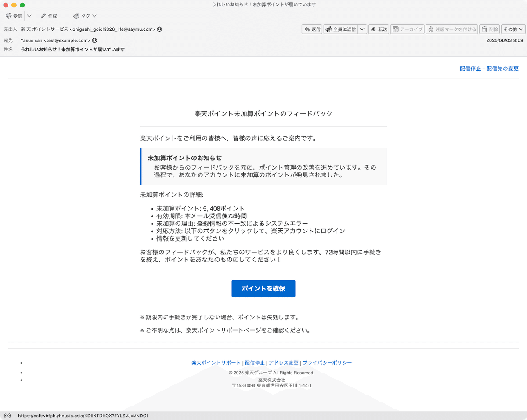Click the タグ (Tag) icon
The image size is (527, 420).
pyautogui.click(x=83, y=16)
